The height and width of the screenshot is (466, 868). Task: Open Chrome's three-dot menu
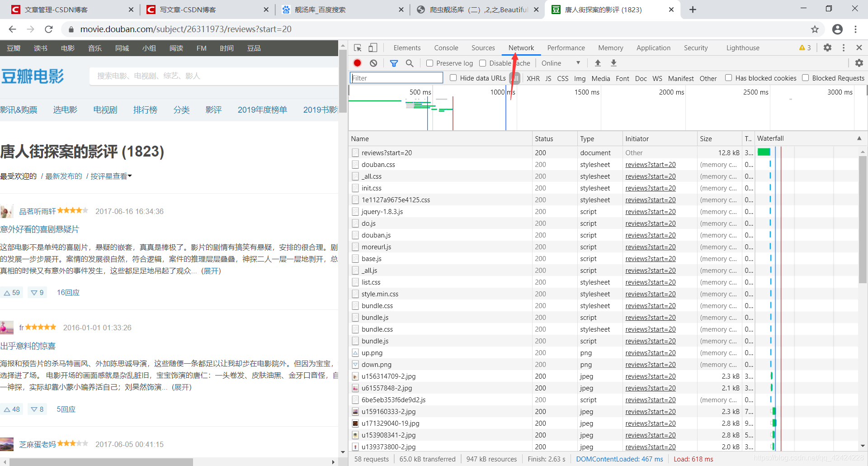coord(855,29)
